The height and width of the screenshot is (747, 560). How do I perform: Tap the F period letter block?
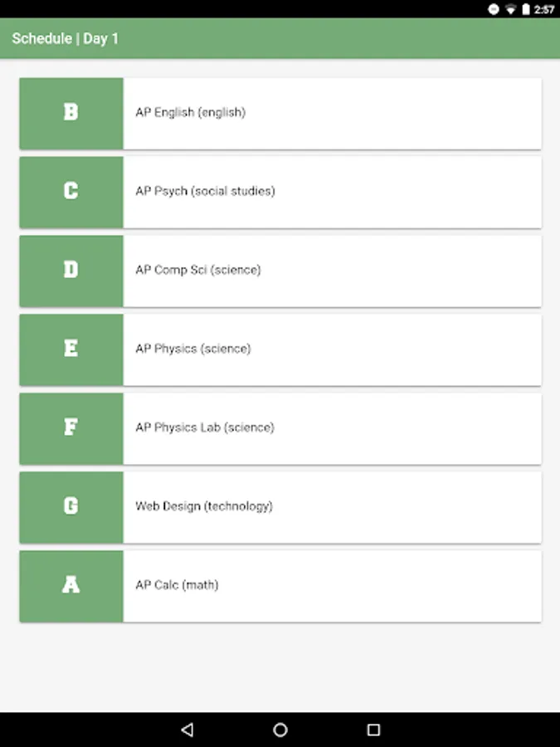coord(71,428)
